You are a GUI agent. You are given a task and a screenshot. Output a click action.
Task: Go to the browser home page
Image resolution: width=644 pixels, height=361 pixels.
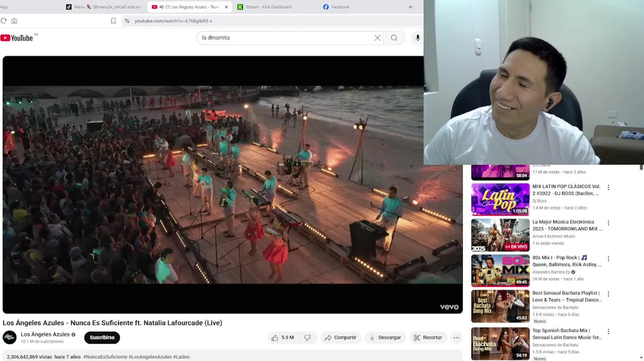tap(14, 21)
